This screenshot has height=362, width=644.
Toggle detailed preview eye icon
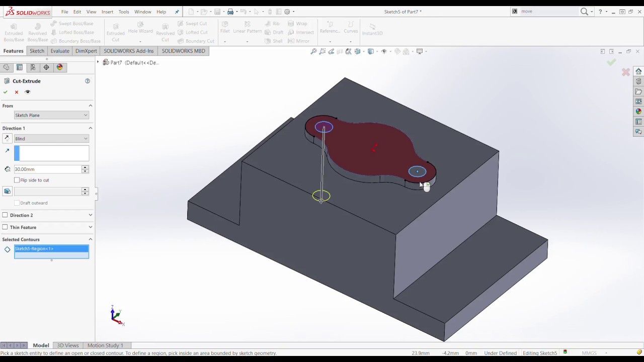pos(28,92)
